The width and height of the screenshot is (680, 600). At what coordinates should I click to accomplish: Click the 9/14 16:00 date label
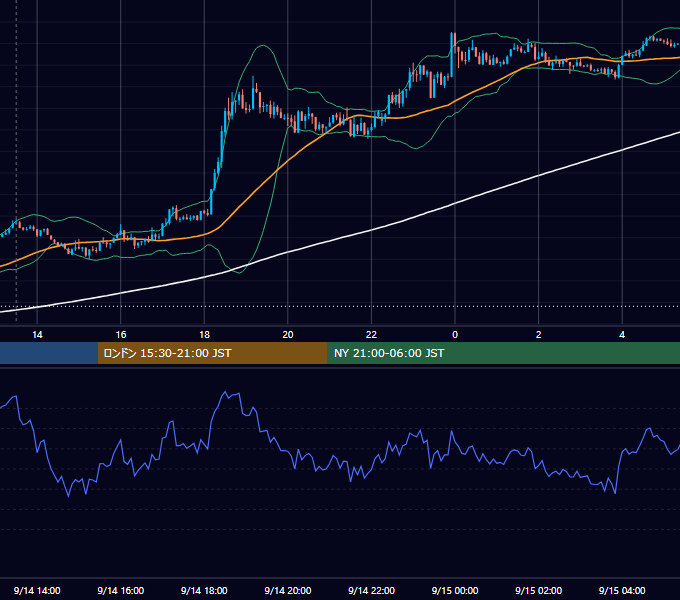pyautogui.click(x=121, y=590)
